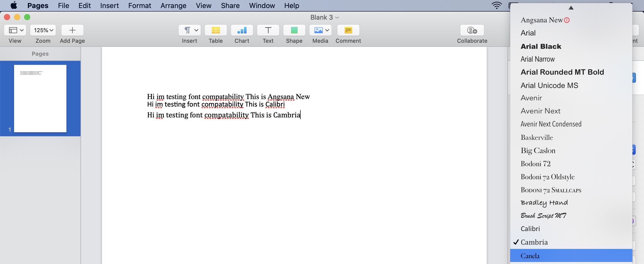Open the 125% Zoom dropdown
This screenshot has width=644, height=264.
coord(43,30)
